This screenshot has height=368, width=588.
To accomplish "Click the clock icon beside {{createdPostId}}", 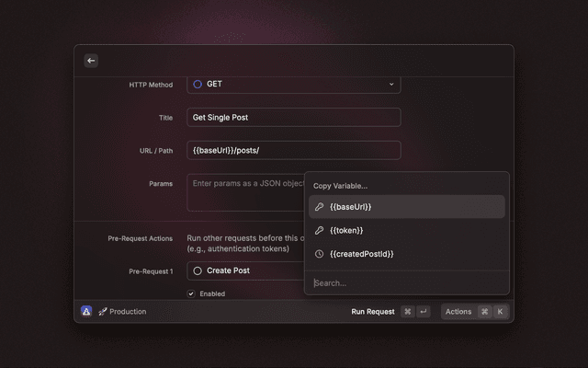I will pyautogui.click(x=319, y=253).
